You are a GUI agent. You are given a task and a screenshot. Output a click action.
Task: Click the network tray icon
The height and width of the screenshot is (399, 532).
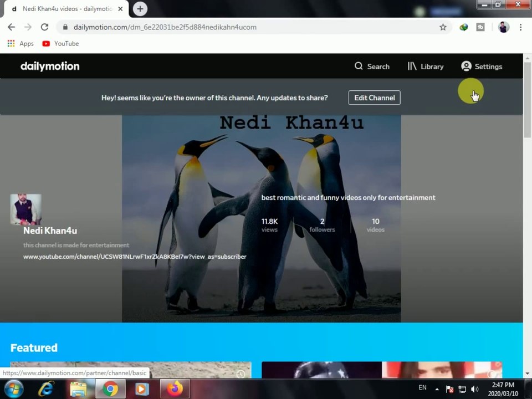[462, 389]
